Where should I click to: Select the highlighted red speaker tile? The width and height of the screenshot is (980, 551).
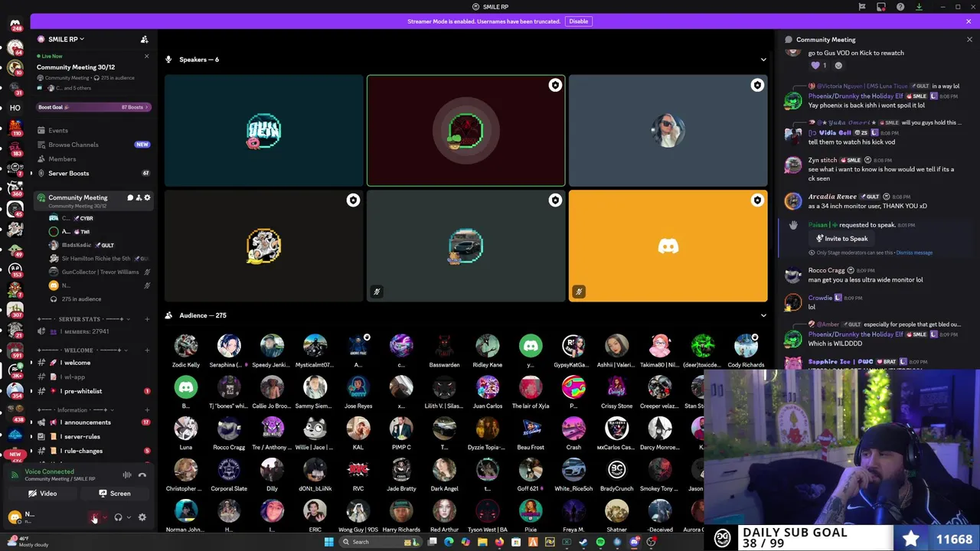(466, 131)
